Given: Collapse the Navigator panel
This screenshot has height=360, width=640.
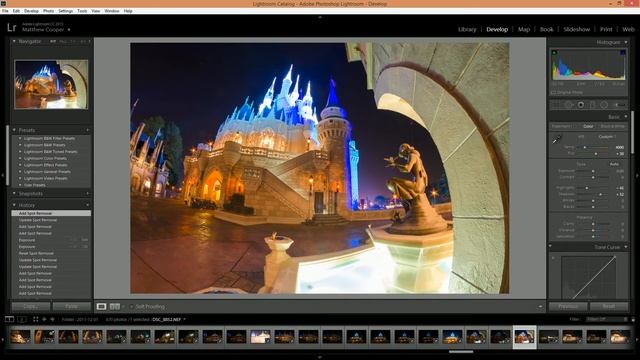Looking at the screenshot, I should tap(14, 41).
